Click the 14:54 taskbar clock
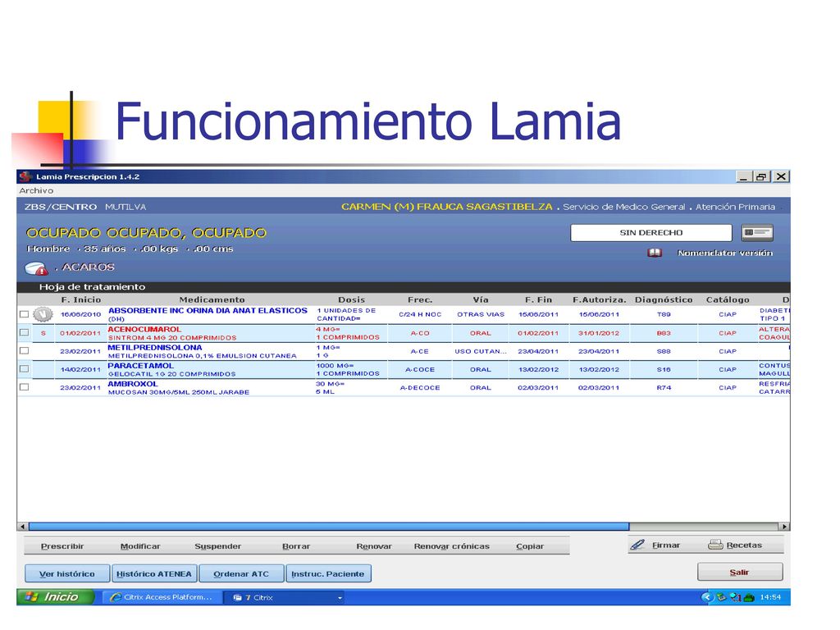840x630 pixels. [x=770, y=597]
